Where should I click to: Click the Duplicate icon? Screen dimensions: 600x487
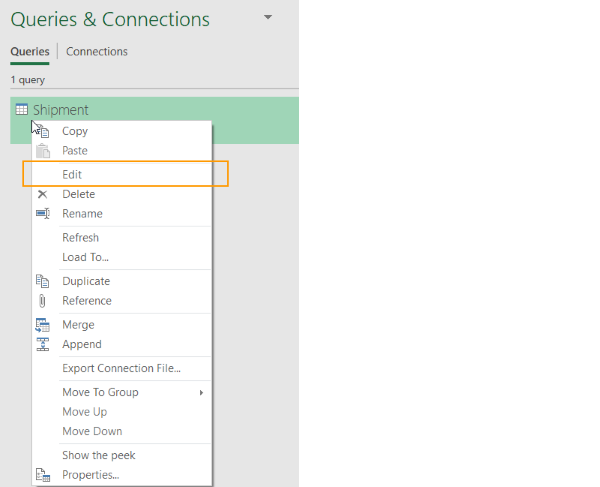tap(42, 281)
